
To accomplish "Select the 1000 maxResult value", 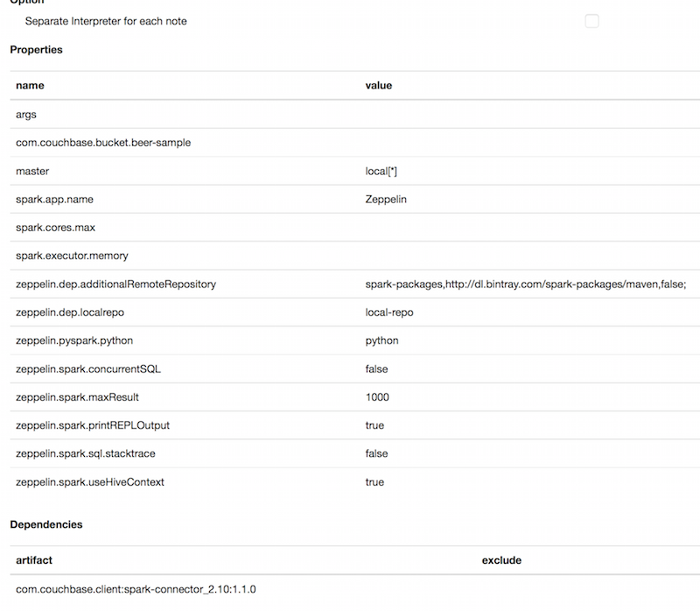I will tap(377, 397).
